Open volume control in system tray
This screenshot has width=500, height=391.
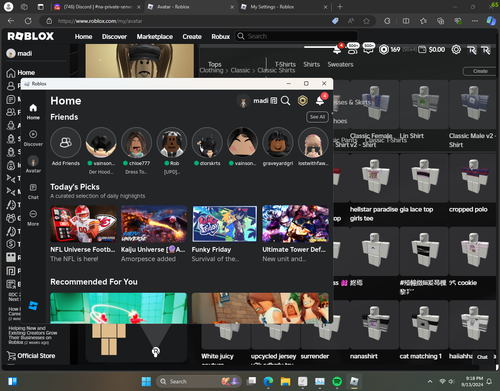point(452,381)
